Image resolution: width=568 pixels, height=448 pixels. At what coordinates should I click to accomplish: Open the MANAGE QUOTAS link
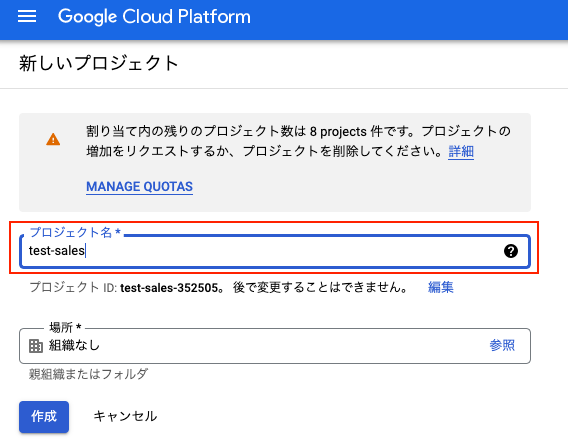139,187
